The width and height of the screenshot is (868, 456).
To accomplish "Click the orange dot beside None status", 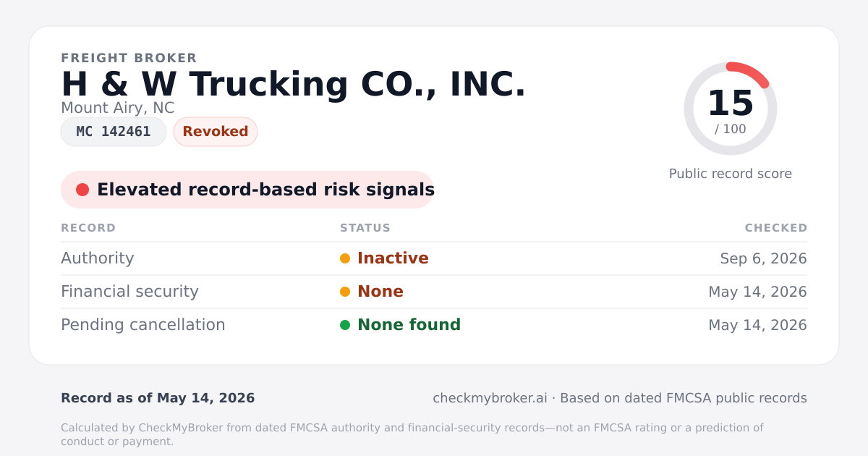I will pos(345,292).
